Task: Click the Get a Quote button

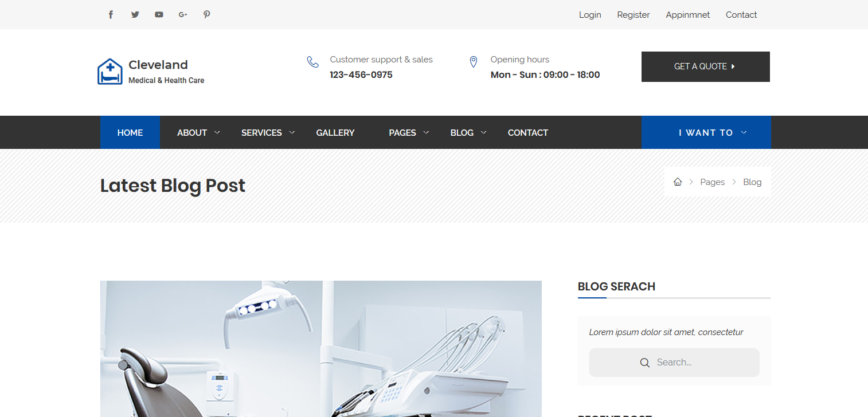Action: 706,66
